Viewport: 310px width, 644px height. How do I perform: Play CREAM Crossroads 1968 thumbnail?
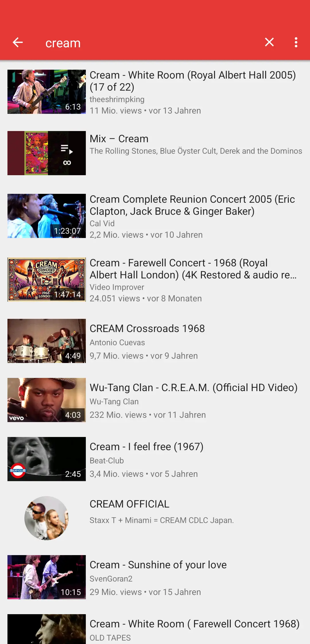46,341
